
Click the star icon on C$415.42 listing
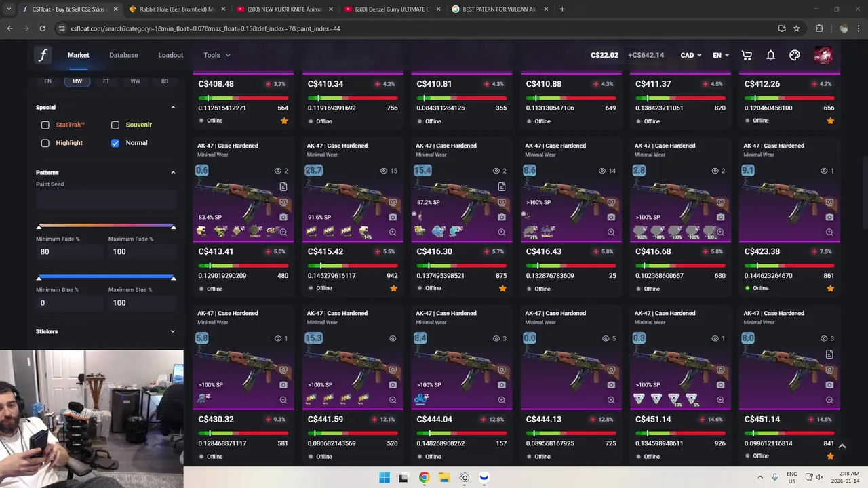click(393, 288)
